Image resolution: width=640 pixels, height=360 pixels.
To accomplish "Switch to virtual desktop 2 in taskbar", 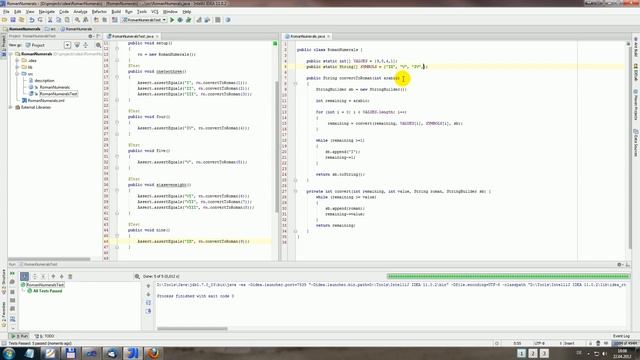I will 533,353.
